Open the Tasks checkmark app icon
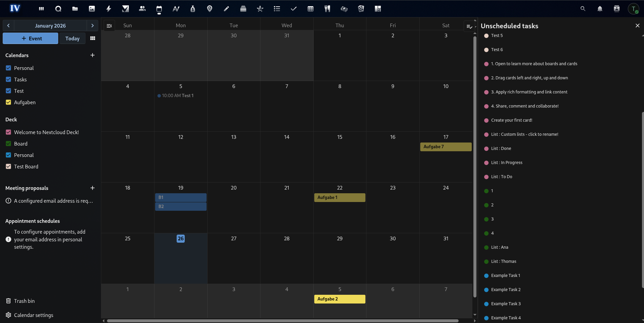 [294, 8]
